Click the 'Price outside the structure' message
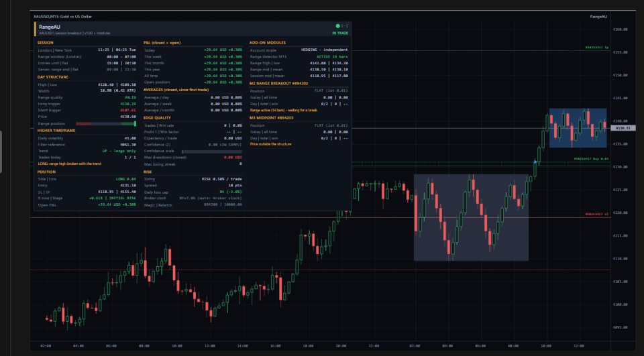 (270, 144)
